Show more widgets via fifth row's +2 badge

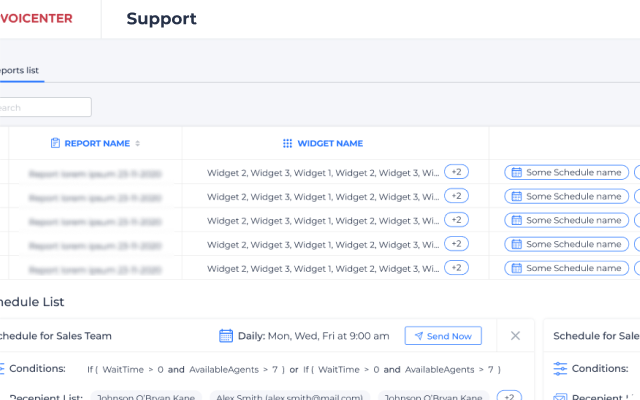coord(456,268)
